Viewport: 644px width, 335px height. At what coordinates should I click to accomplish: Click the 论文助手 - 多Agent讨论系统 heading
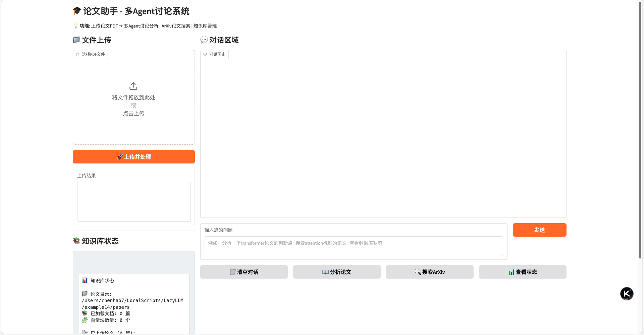point(131,11)
